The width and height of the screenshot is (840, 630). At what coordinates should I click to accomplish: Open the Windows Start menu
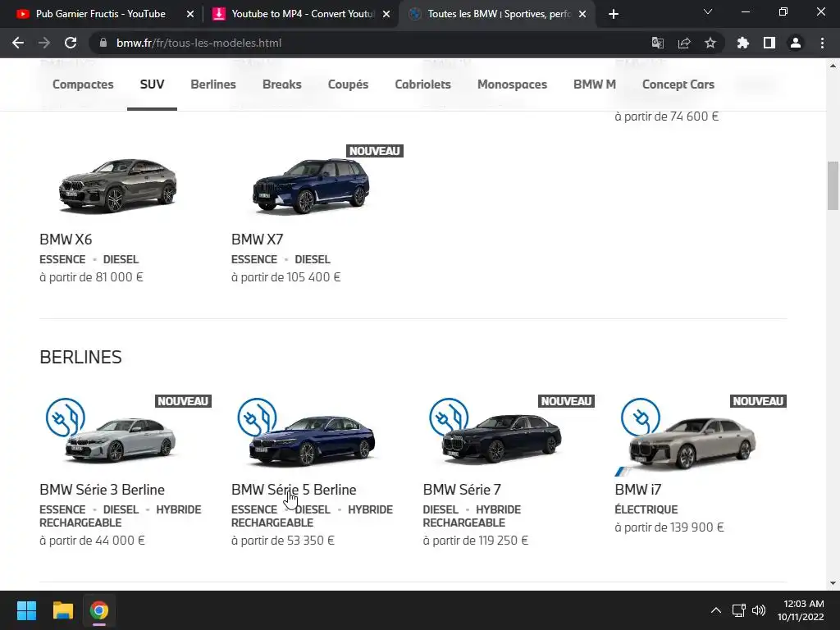pyautogui.click(x=26, y=610)
